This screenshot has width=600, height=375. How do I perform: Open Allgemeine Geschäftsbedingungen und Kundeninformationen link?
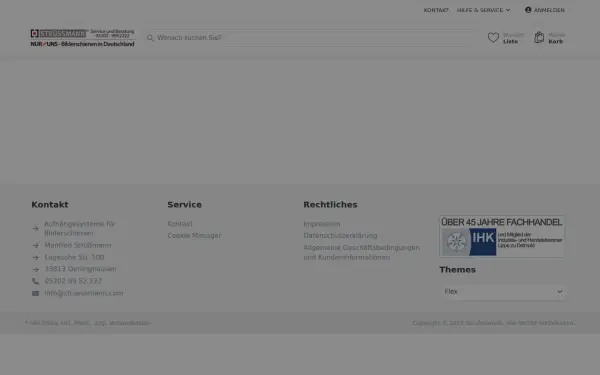click(x=362, y=253)
